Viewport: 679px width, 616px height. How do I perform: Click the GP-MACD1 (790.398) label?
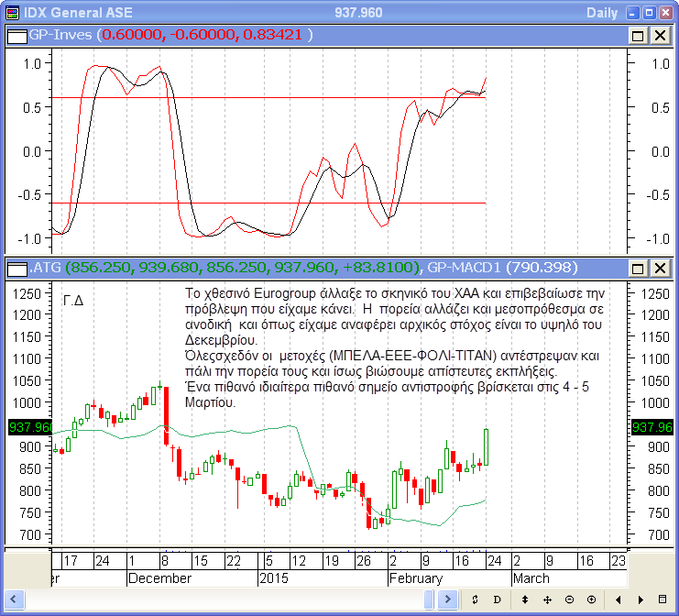[x=502, y=268]
